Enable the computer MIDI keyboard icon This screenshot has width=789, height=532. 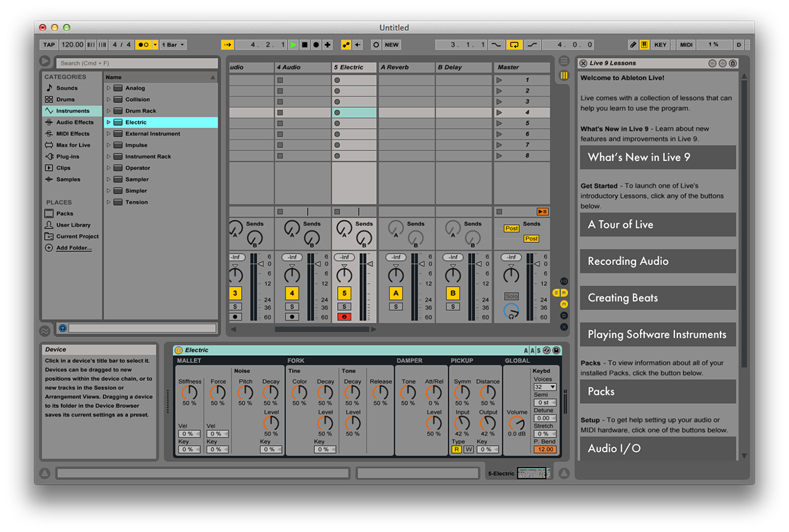coord(644,45)
